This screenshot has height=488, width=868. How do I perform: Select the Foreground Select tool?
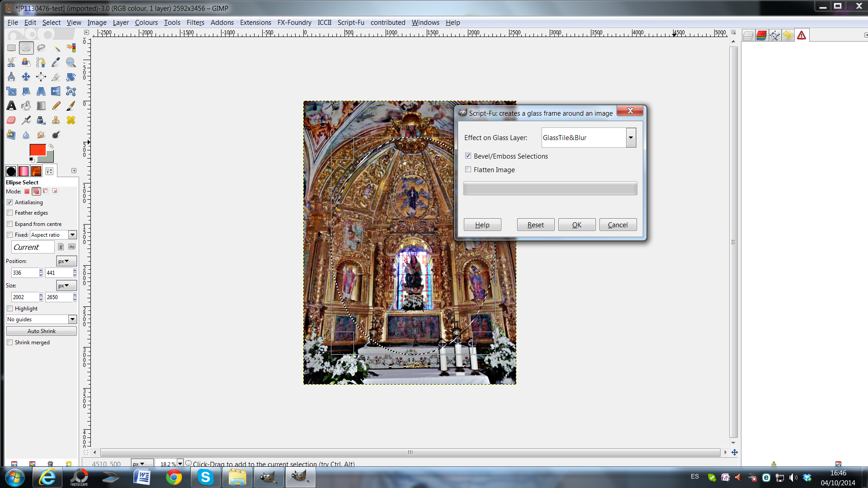click(26, 62)
